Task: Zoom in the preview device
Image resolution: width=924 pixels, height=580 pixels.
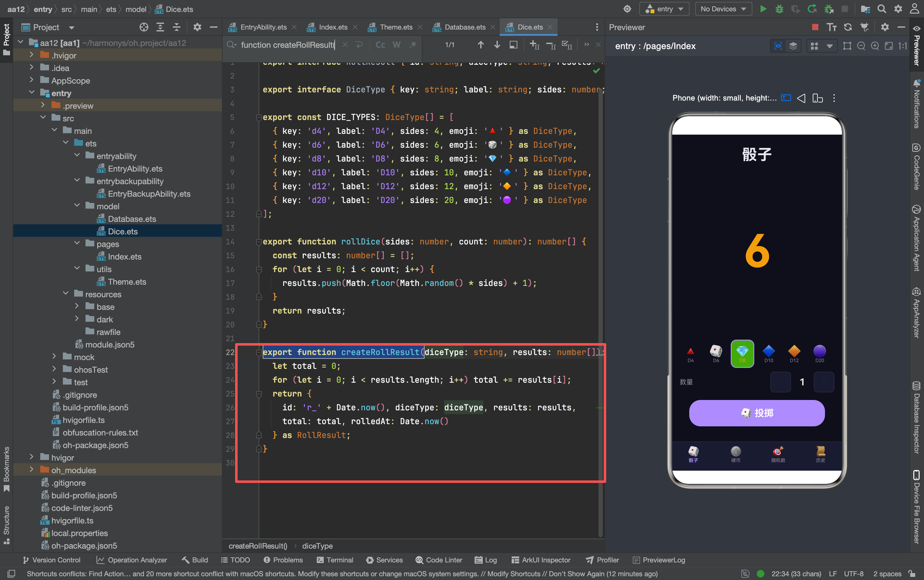Action: pos(875,46)
